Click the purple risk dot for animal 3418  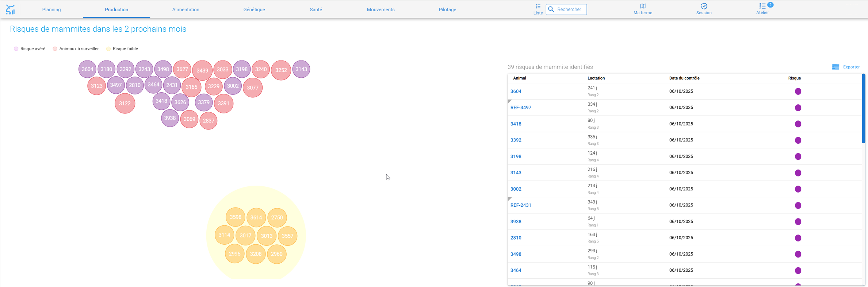(x=798, y=124)
